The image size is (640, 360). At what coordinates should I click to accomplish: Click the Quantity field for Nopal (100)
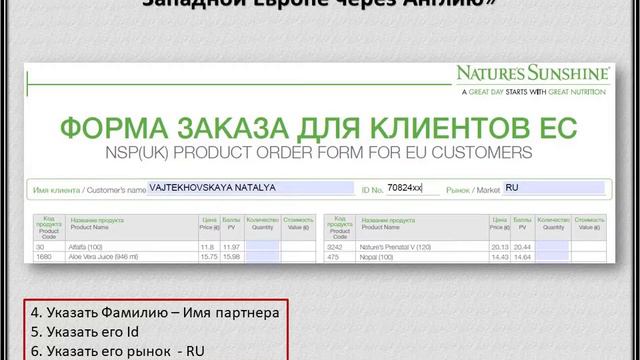point(552,257)
